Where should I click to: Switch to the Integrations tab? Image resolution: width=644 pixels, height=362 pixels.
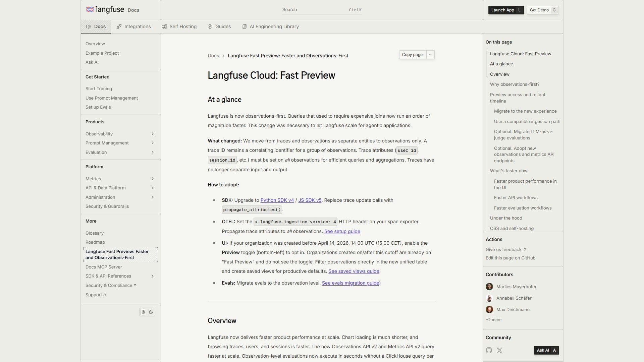133,26
